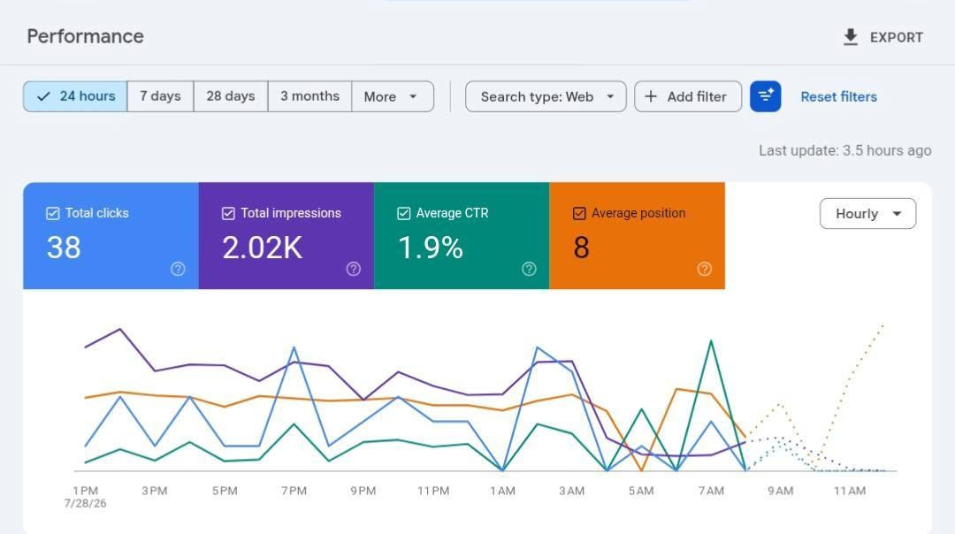
Task: Click the help icon on Total clicks card
Action: [x=178, y=269]
